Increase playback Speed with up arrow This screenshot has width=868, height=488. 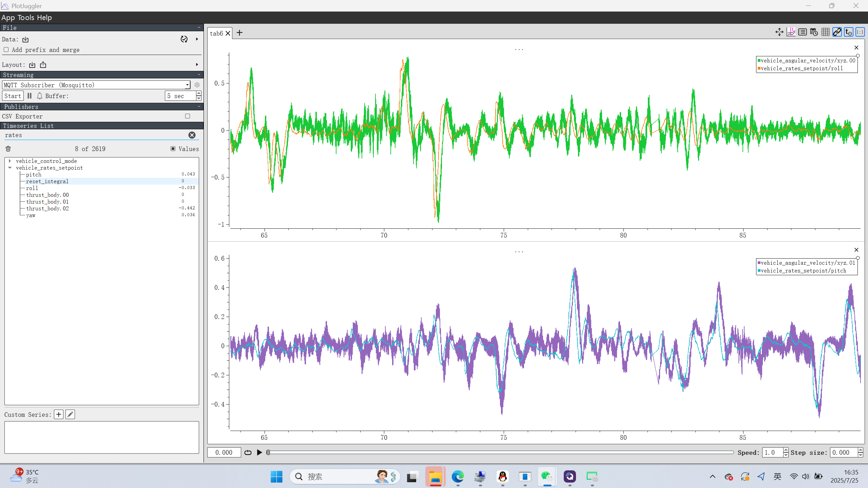click(786, 450)
